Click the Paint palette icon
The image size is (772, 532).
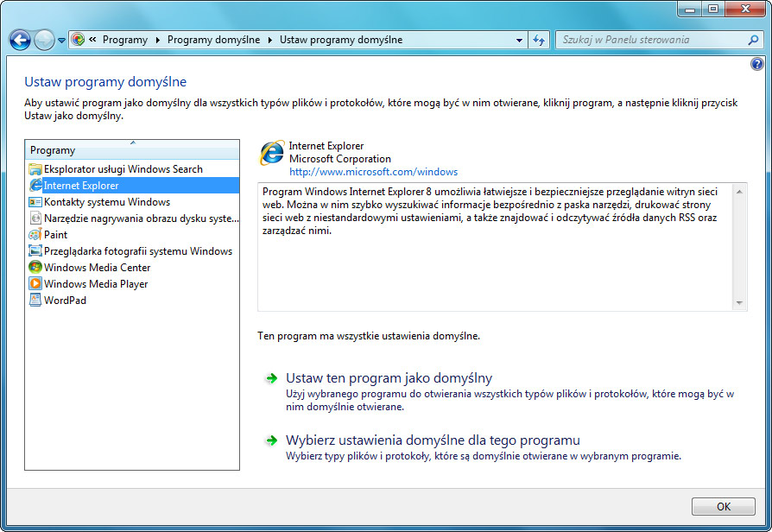[x=35, y=234]
